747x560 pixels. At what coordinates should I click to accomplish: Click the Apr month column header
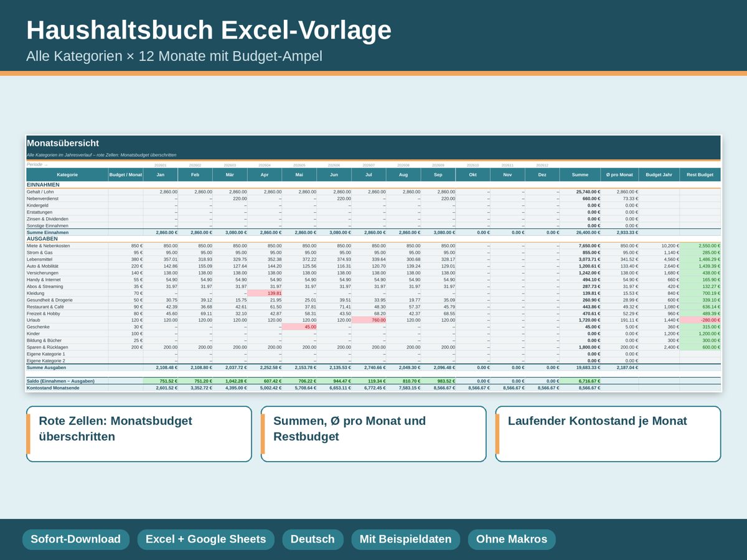[265, 175]
